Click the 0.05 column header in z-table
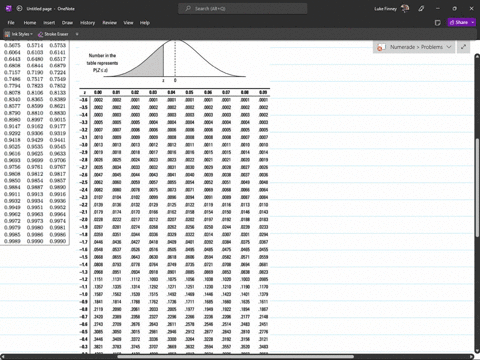 (x=189, y=92)
